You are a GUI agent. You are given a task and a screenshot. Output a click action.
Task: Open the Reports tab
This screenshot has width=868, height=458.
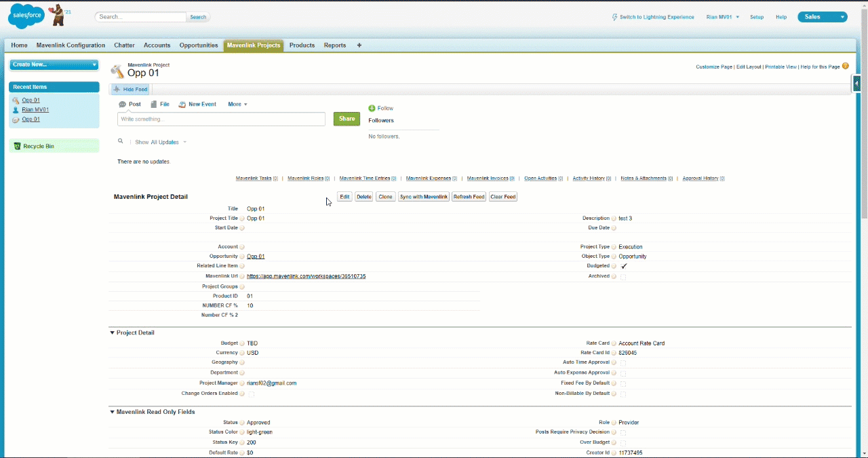334,45
